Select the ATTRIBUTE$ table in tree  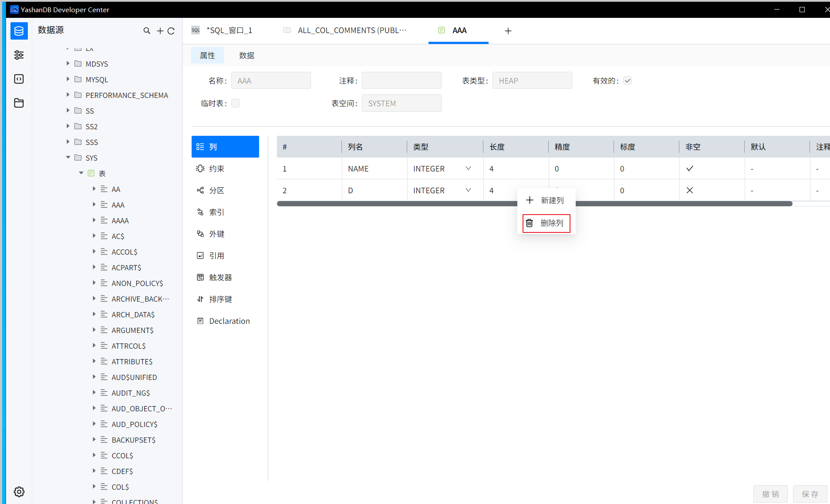point(132,361)
